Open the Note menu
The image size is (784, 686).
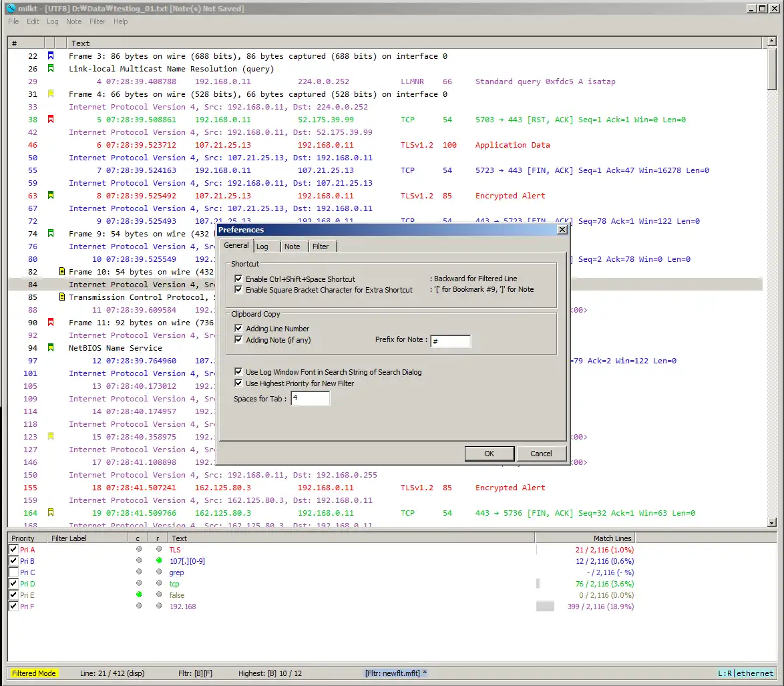click(x=73, y=21)
